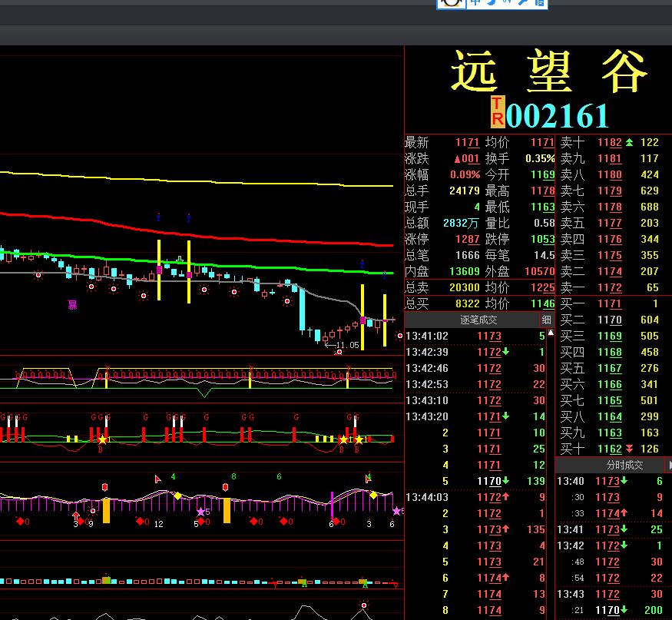This screenshot has height=620, width=672.
Task: Click the scroll-up arrow of the 逐笔成交 tick list
Action: click(x=551, y=333)
